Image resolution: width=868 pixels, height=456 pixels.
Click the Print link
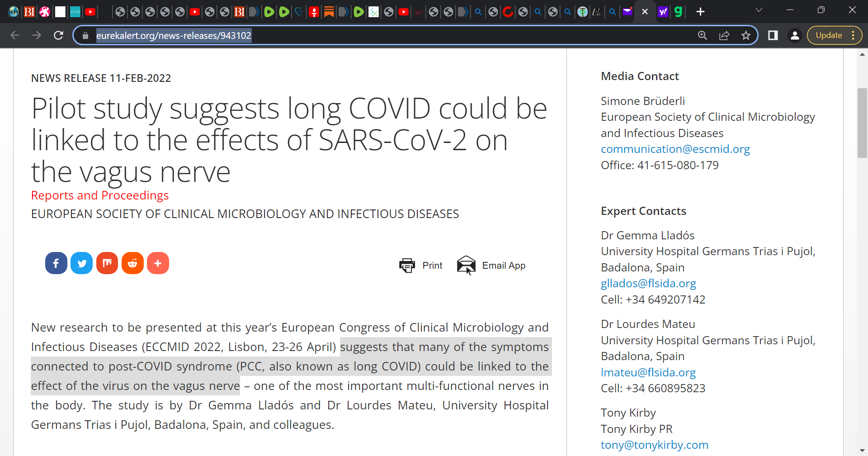point(432,266)
